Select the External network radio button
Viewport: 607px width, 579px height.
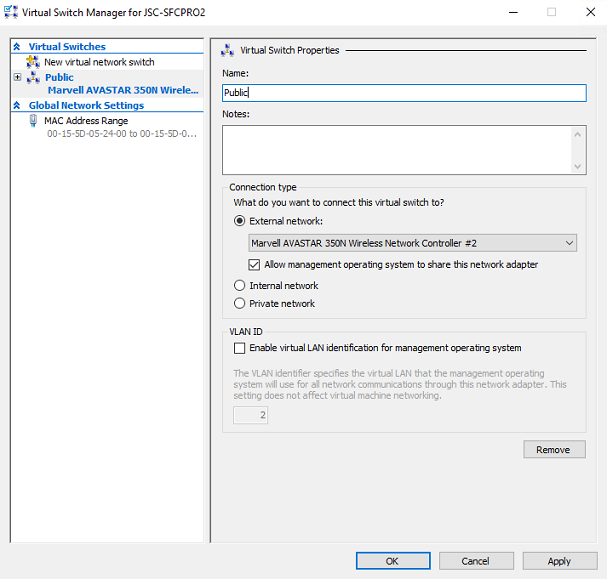coord(240,221)
